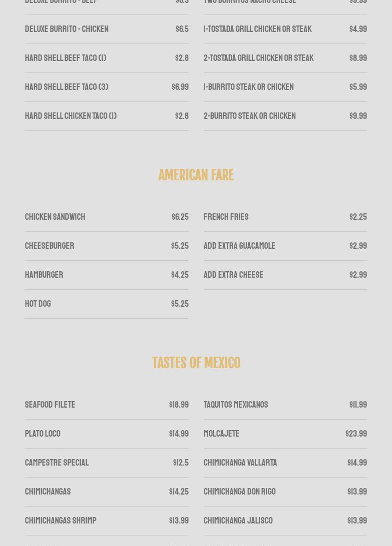Click Add Extra Cheese option
The image size is (392, 546).
point(233,275)
